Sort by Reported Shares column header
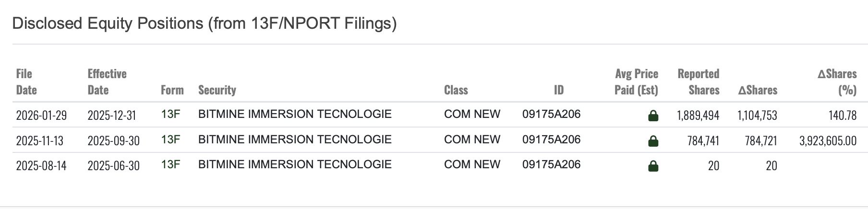This screenshot has height=209, width=868. click(x=699, y=82)
